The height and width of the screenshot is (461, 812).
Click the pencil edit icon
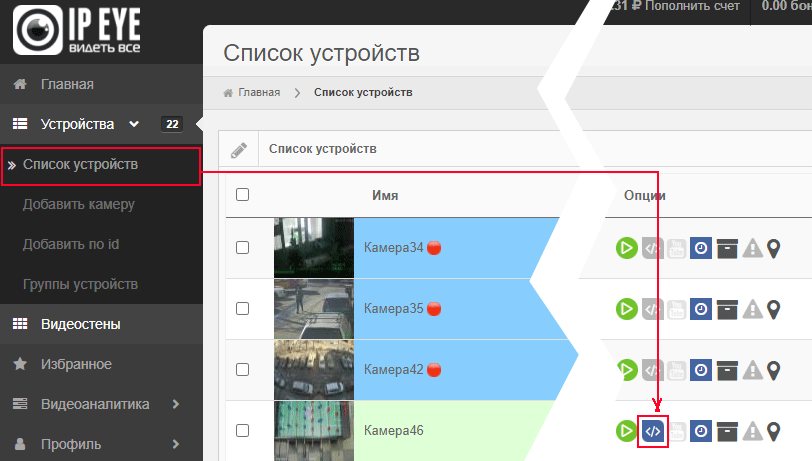238,150
